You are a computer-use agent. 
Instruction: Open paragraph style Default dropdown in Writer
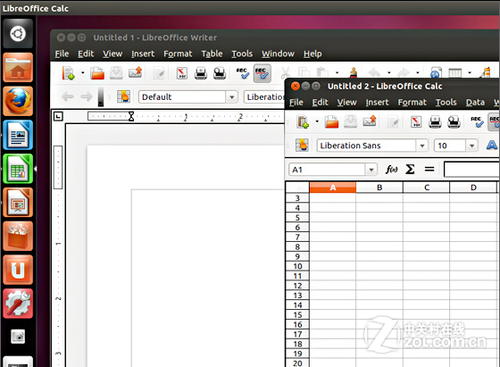pyautogui.click(x=232, y=97)
